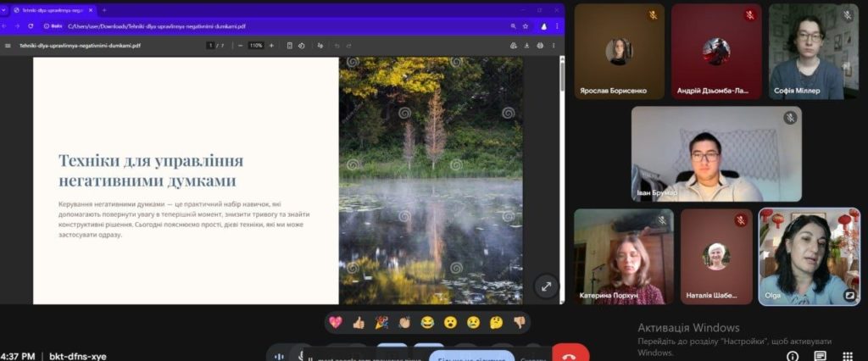Send the thumbs up reaction
This screenshot has width=868, height=361.
coord(359,322)
